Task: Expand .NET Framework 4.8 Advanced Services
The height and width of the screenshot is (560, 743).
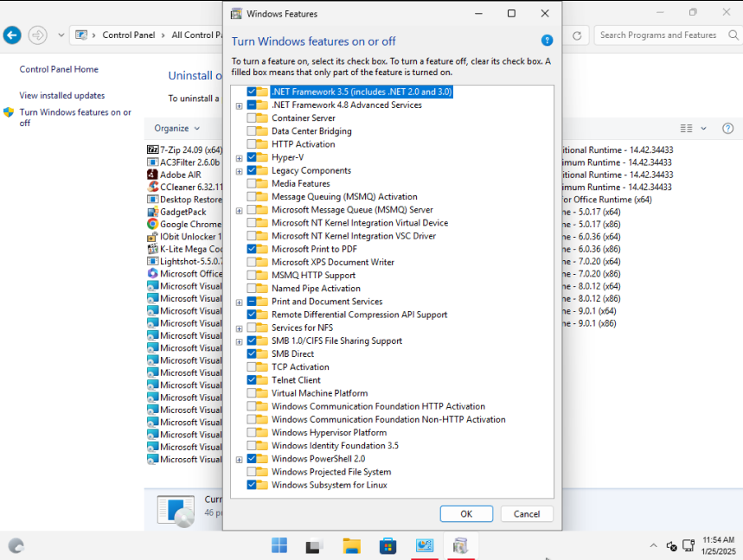Action: pos(240,105)
